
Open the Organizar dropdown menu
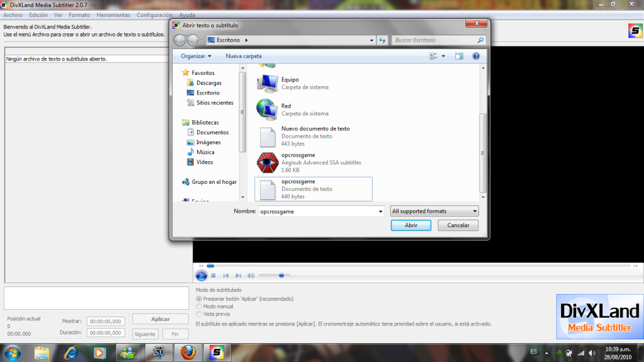coord(196,56)
